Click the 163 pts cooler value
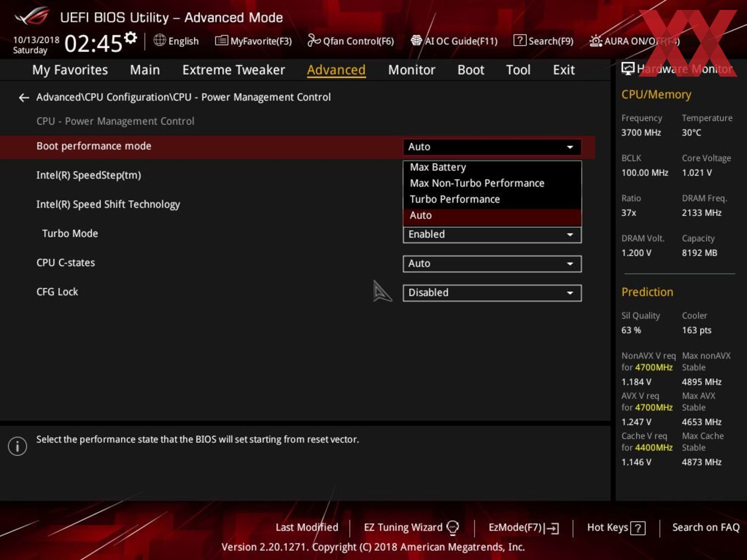 (696, 330)
